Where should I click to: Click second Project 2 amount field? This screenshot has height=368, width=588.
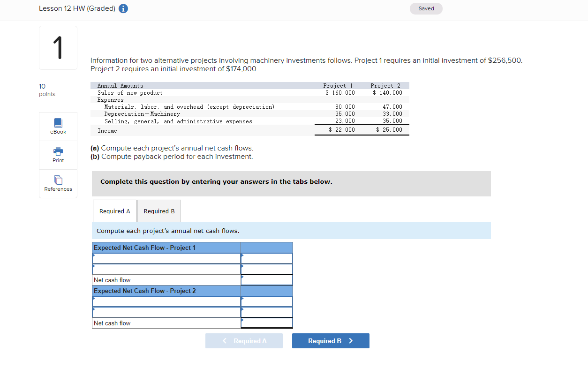click(x=267, y=312)
